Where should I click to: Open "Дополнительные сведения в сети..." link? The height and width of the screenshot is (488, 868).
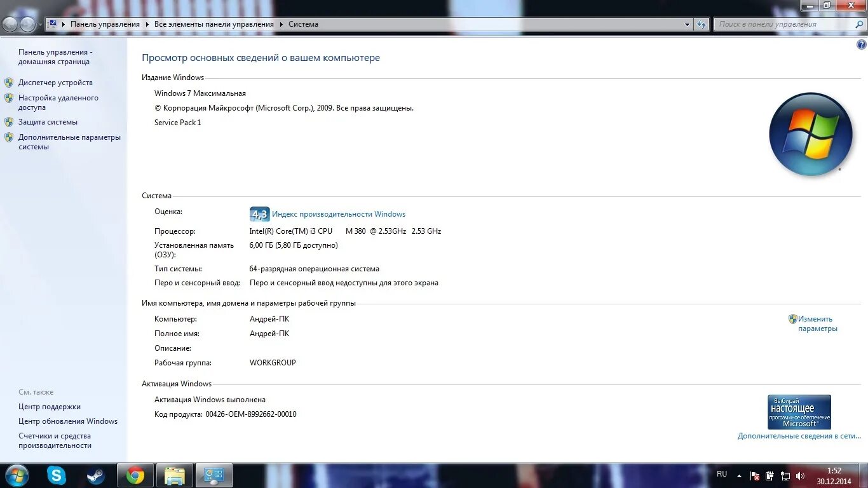pyautogui.click(x=799, y=436)
